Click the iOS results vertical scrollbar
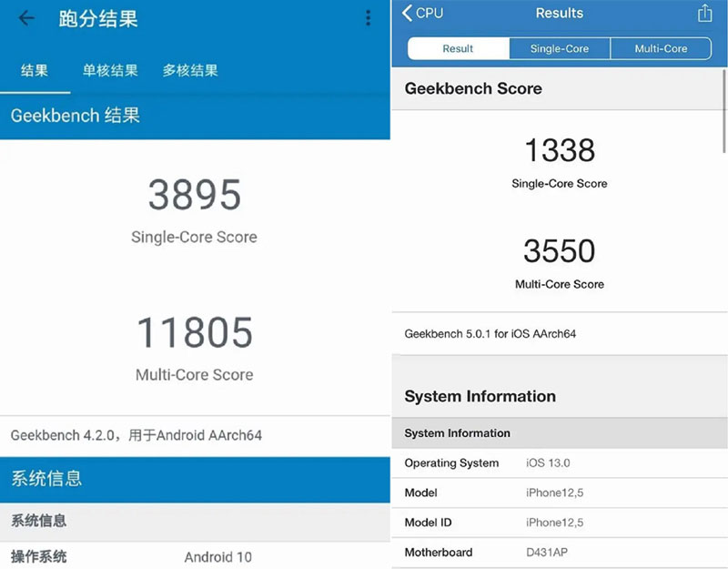 click(x=724, y=111)
